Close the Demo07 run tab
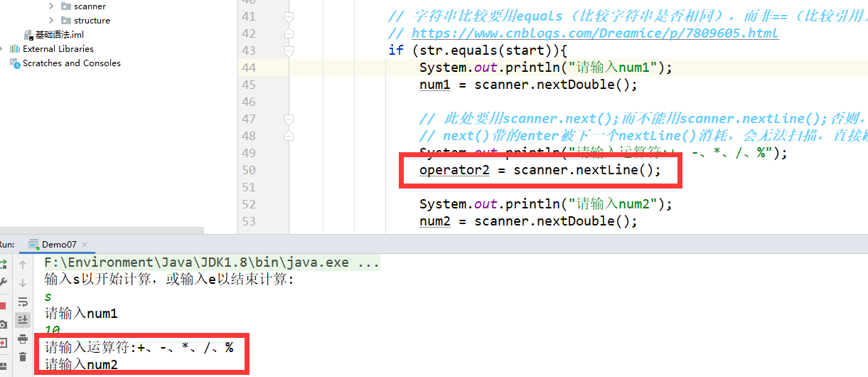868x377 pixels. (x=85, y=245)
